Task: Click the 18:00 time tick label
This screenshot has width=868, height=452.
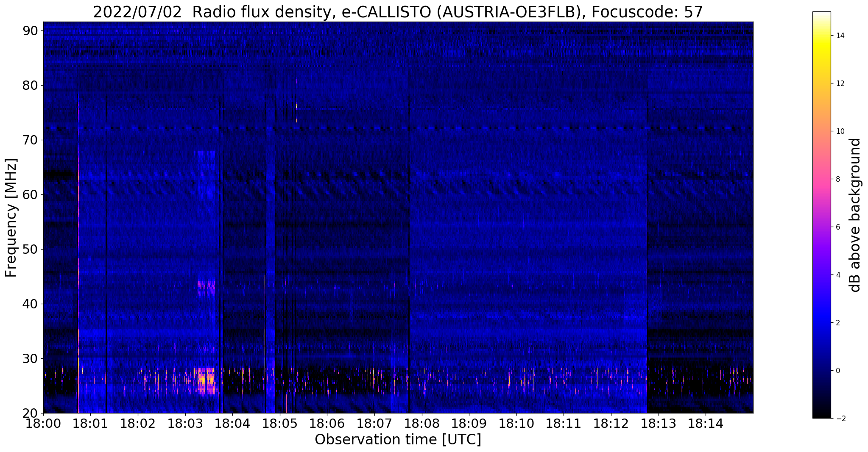Action: 43,424
